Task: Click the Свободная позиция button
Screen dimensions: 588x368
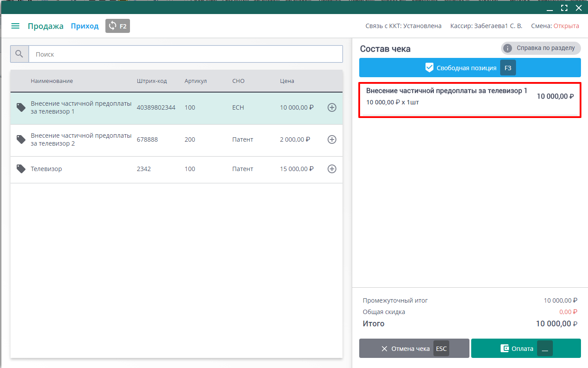Action: [470, 68]
